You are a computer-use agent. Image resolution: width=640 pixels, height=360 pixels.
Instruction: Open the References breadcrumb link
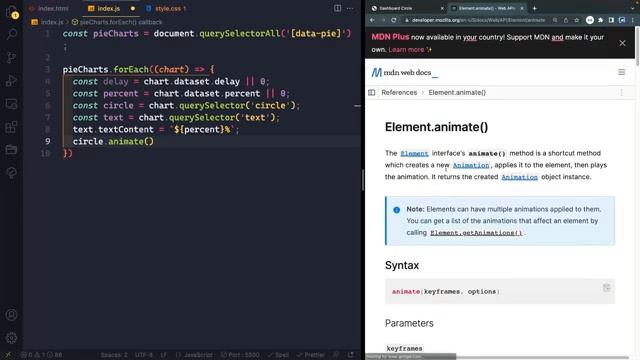399,93
